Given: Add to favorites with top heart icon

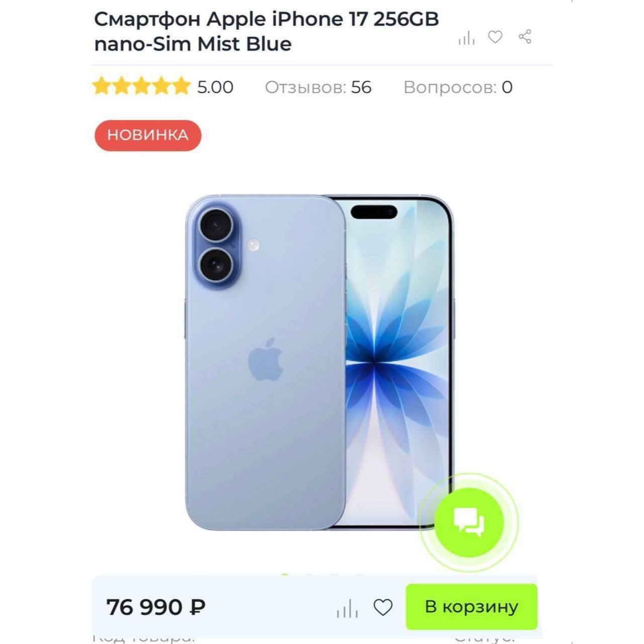Looking at the screenshot, I should 496,37.
